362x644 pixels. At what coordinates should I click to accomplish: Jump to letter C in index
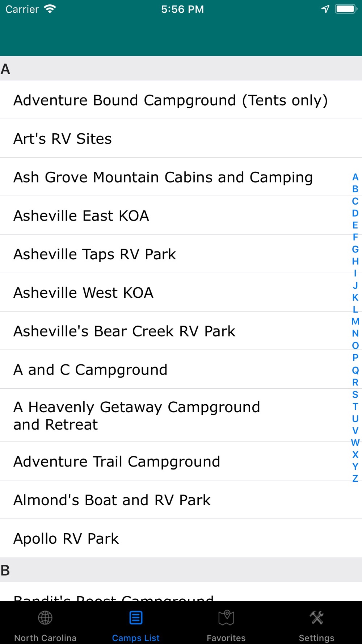click(355, 201)
